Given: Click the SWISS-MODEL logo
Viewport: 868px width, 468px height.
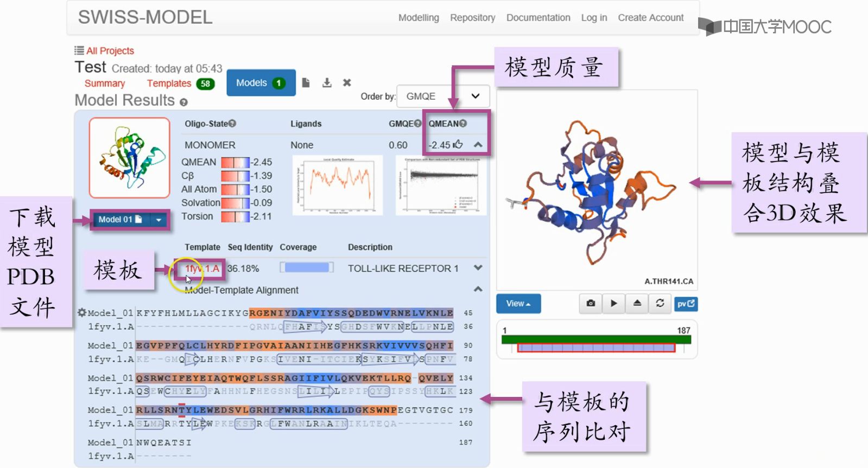Looking at the screenshot, I should coord(145,17).
